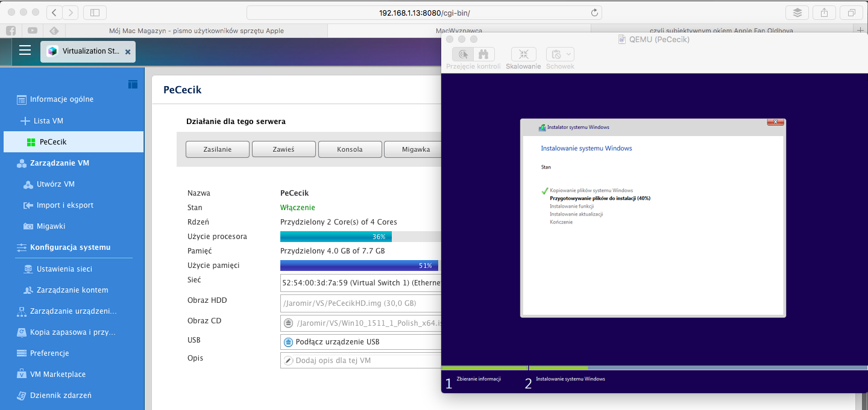Click the stacked-layers extension button in Safari

click(x=797, y=13)
